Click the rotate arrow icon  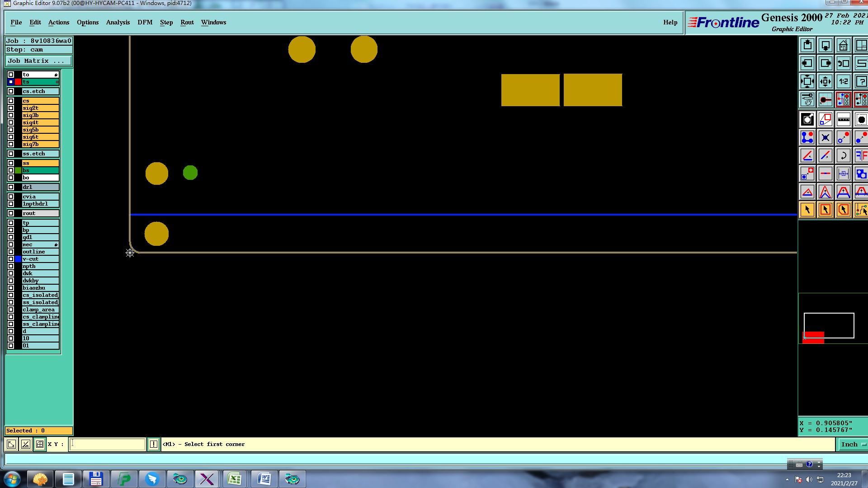pyautogui.click(x=843, y=155)
